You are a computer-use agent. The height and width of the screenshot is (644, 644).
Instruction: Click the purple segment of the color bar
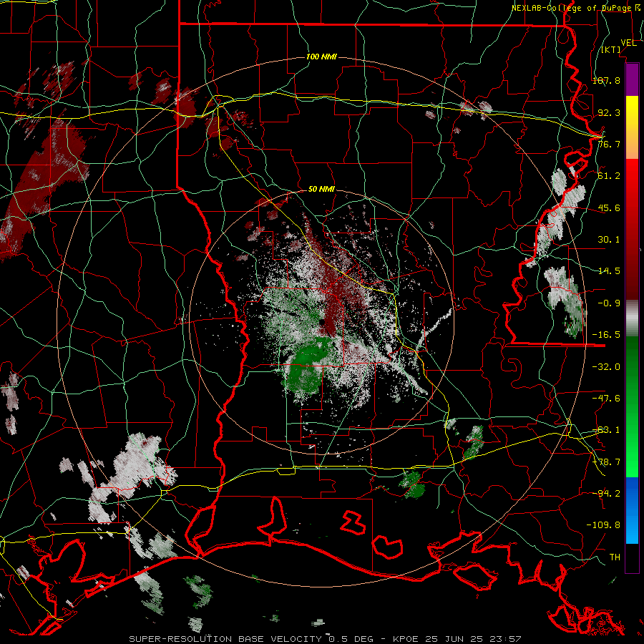(x=632, y=79)
